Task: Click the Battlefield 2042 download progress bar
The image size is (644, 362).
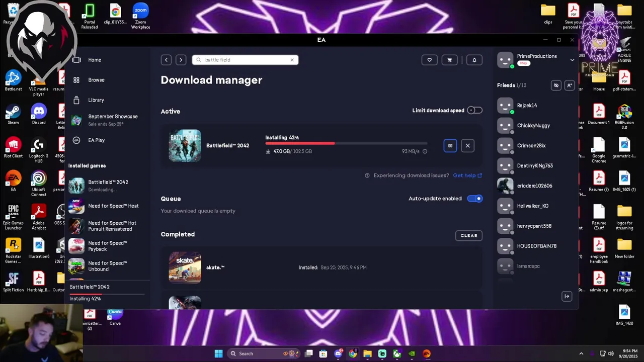Action: 346,144
